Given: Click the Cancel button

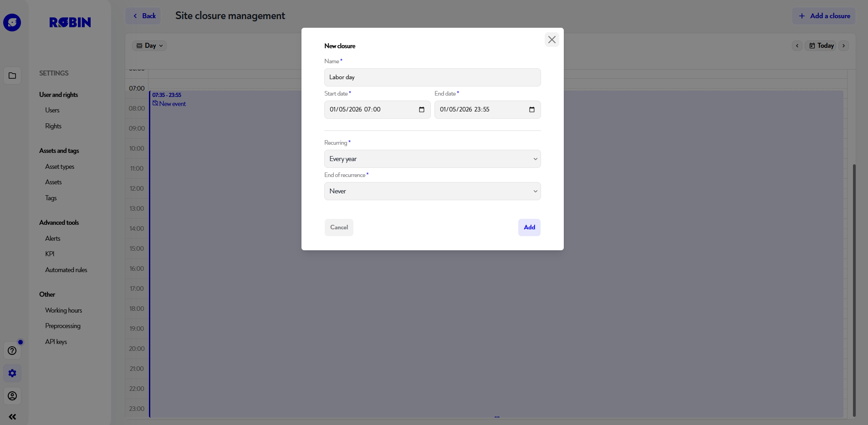Looking at the screenshot, I should (339, 227).
